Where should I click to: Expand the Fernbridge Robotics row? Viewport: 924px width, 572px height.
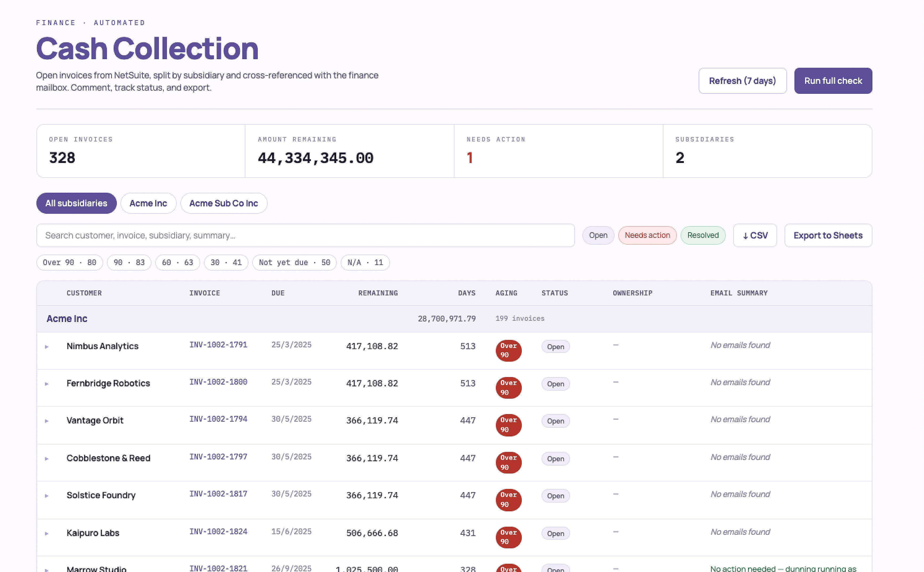[47, 384]
